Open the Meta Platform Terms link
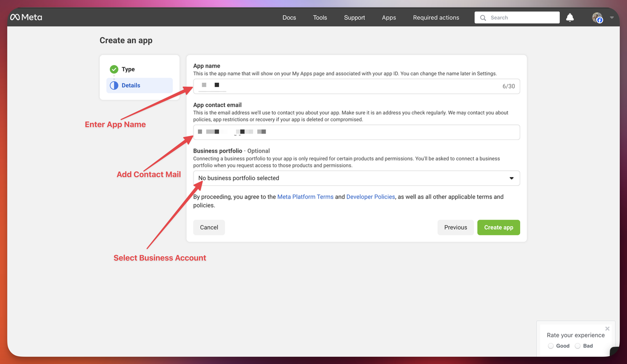The width and height of the screenshot is (627, 364). (305, 197)
